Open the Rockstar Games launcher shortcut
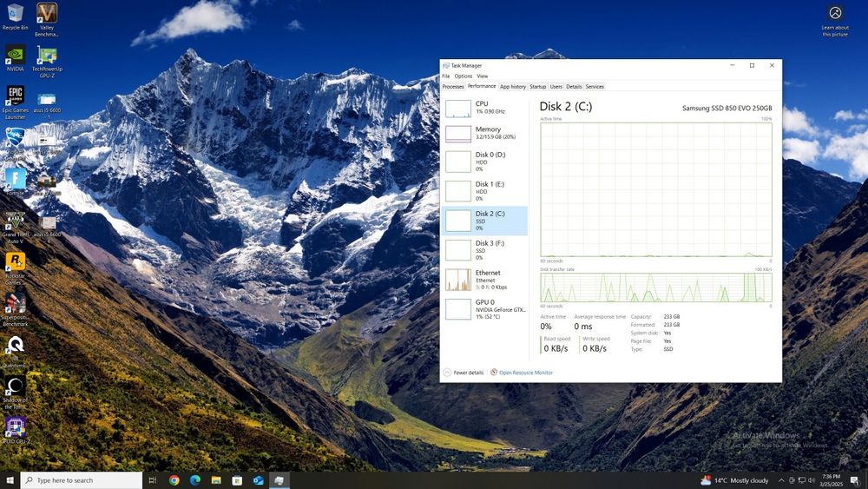This screenshot has width=868, height=489. tap(15, 268)
